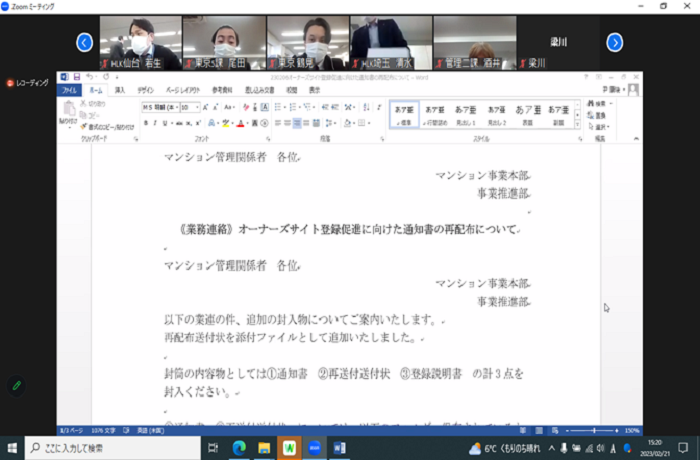Viewport: 700px width, 460px height.
Task: Click the Show paragraph marks icon
Action: point(379,107)
